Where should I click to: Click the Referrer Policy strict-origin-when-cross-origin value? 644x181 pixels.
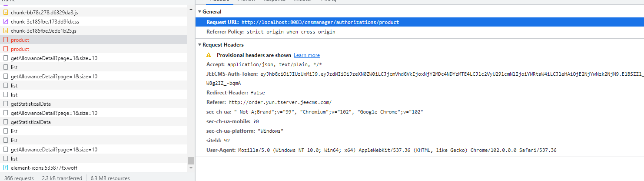pos(291,32)
